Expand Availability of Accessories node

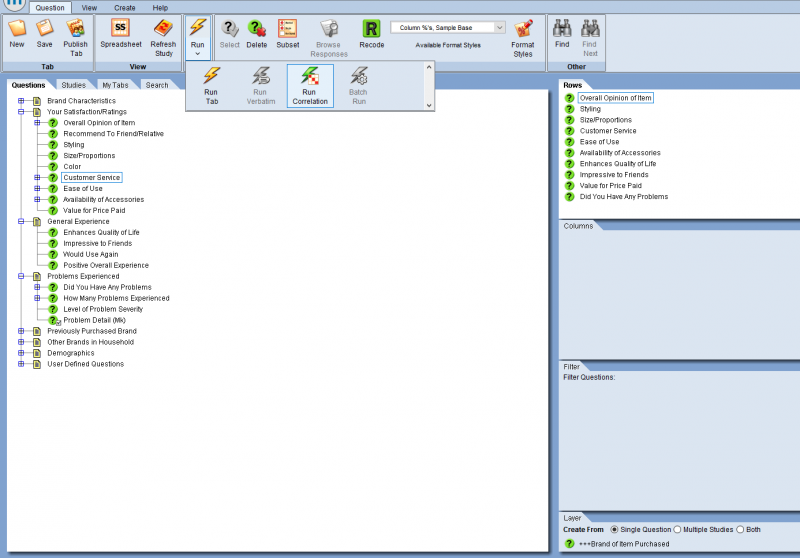pyautogui.click(x=37, y=199)
